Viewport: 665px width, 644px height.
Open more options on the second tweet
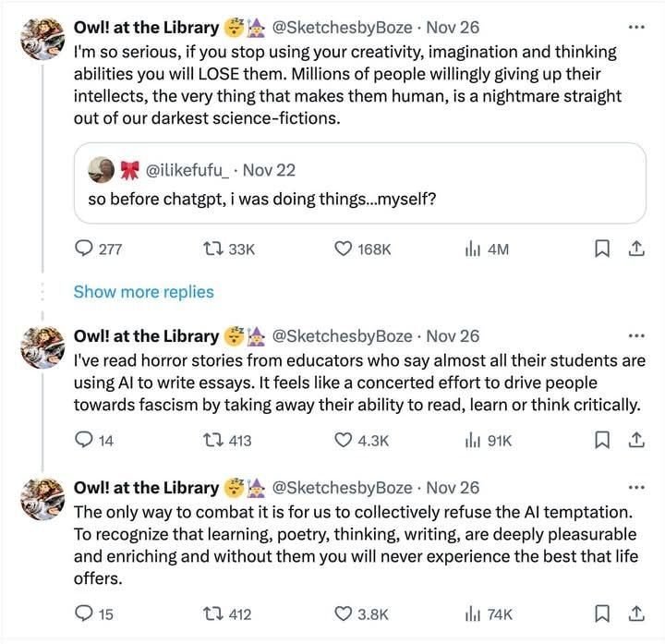point(635,336)
